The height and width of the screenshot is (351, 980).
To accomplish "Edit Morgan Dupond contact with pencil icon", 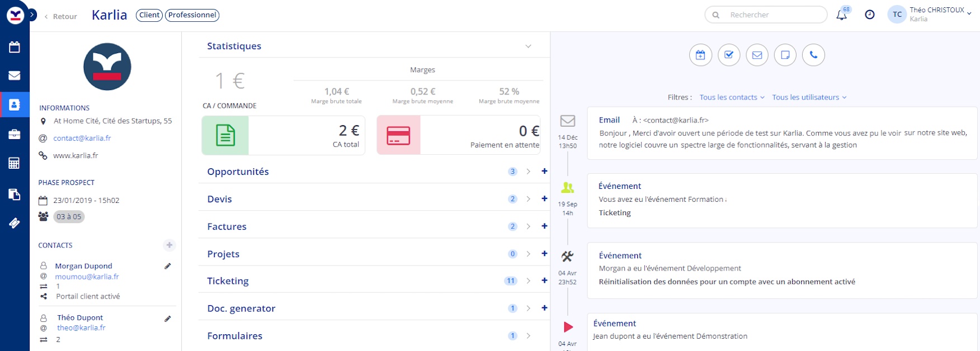I will [167, 266].
